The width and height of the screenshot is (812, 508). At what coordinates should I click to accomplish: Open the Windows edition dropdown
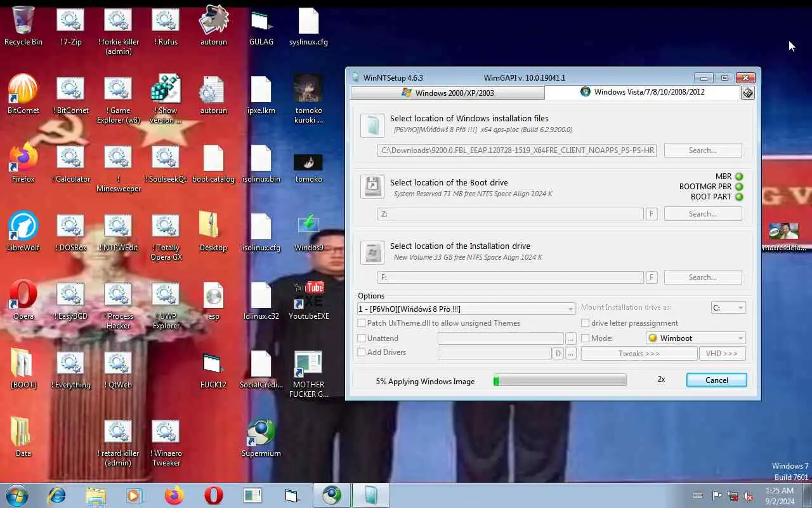[x=466, y=309]
